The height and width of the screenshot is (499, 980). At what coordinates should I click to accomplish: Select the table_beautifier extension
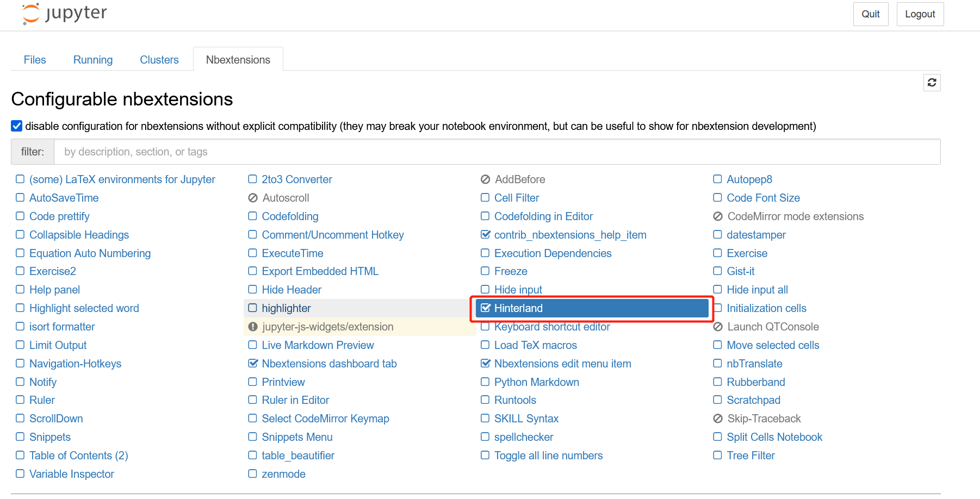point(298,456)
